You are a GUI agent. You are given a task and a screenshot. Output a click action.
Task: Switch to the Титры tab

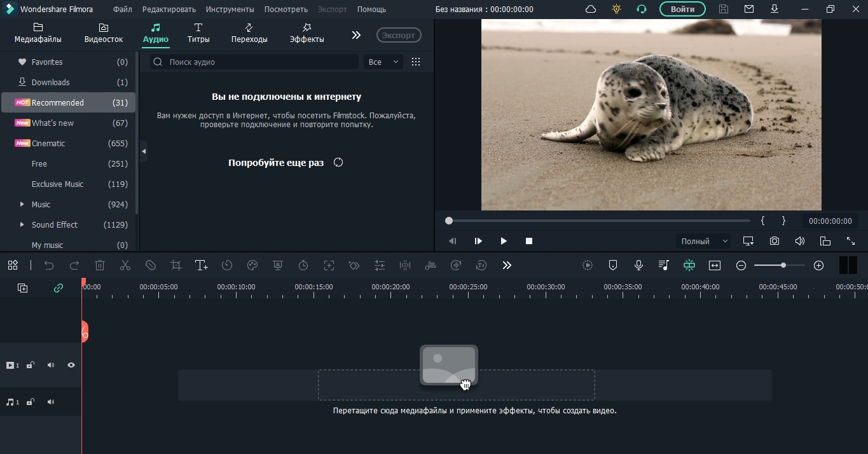pyautogui.click(x=198, y=33)
